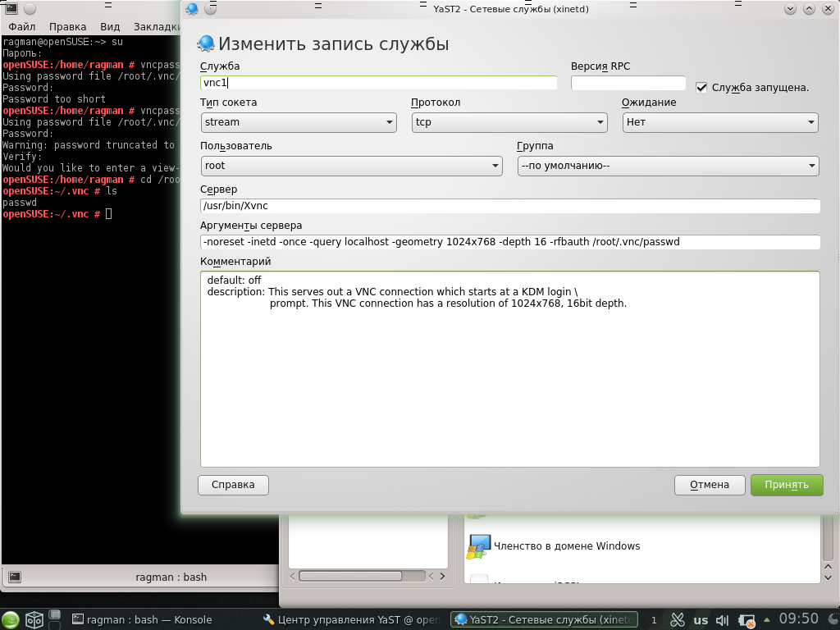Expand the 'Тип сокета' dropdown
Image resolution: width=840 pixels, height=630 pixels.
[x=299, y=122]
